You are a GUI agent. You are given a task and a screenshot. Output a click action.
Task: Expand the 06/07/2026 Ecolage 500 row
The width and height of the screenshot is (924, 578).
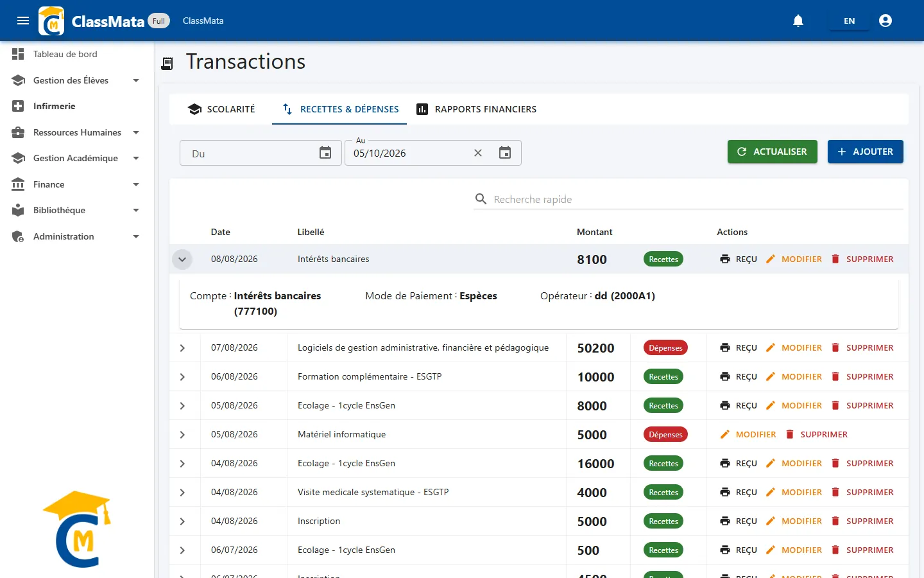coord(182,550)
